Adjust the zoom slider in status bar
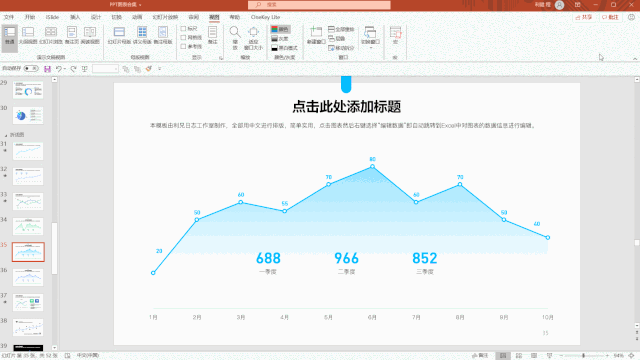 pyautogui.click(x=584, y=356)
